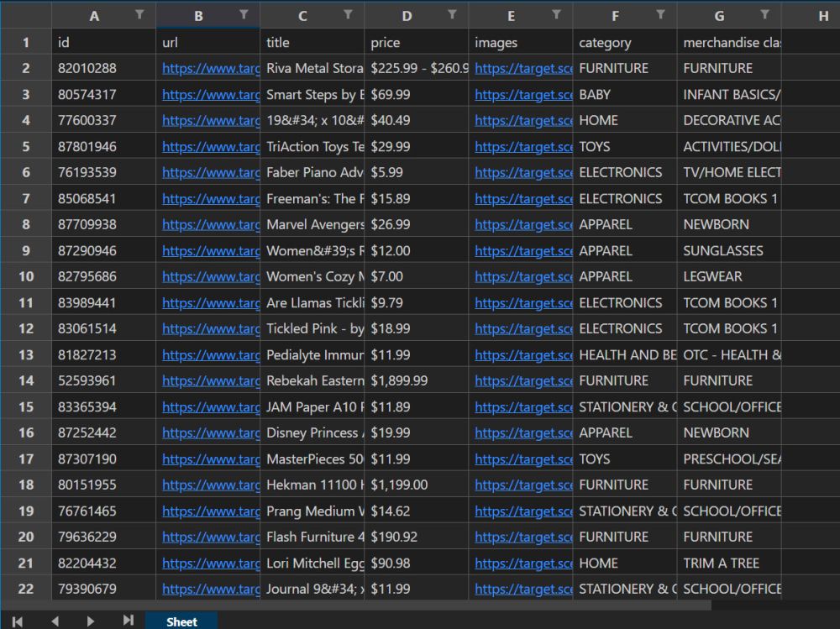
Task: Select row 22 header
Action: click(26, 590)
